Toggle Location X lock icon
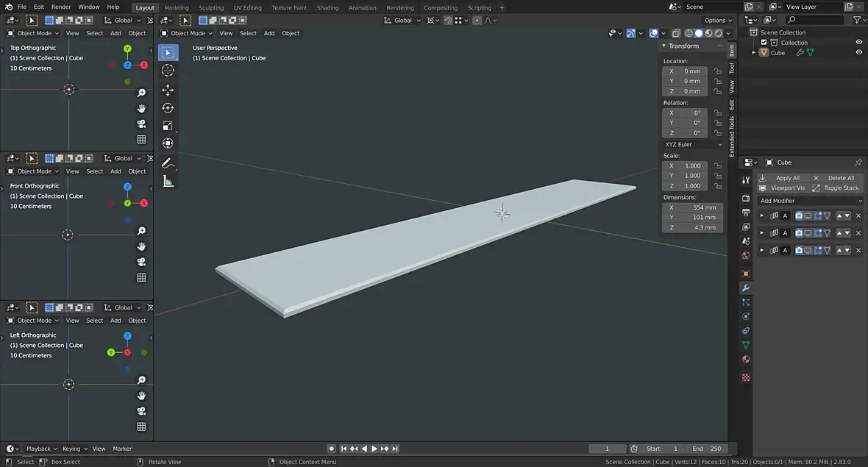The image size is (868, 467). click(x=718, y=71)
